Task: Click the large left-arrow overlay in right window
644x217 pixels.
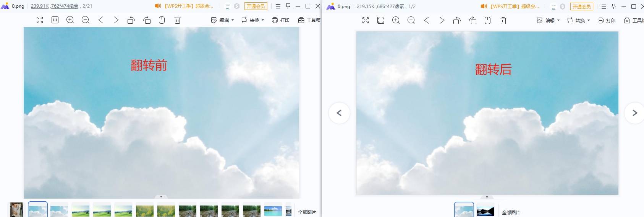Action: 339,113
